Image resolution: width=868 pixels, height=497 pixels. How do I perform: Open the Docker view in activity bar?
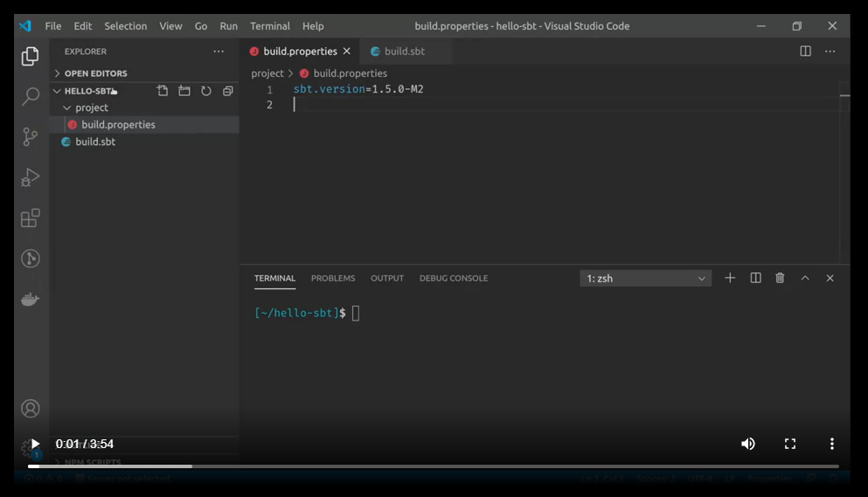tap(31, 300)
